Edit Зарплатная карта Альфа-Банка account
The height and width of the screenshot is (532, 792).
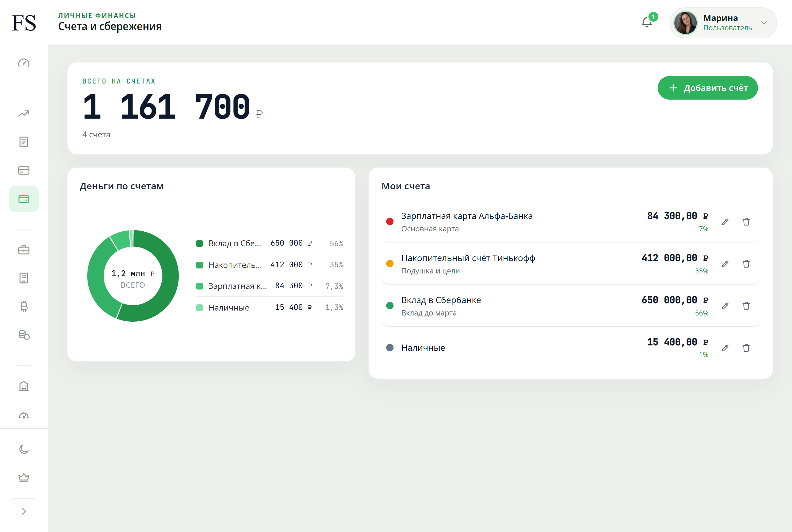[x=725, y=222]
